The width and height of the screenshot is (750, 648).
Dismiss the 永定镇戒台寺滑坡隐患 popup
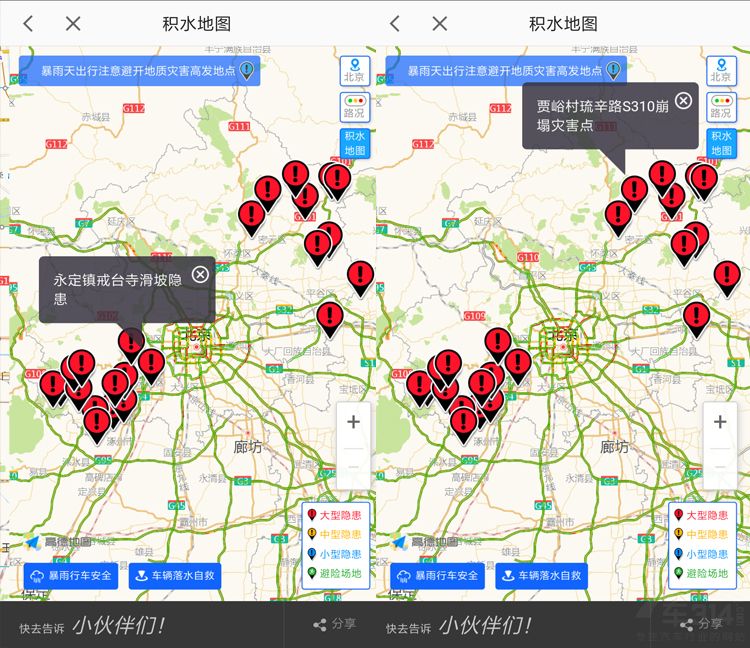click(x=200, y=275)
